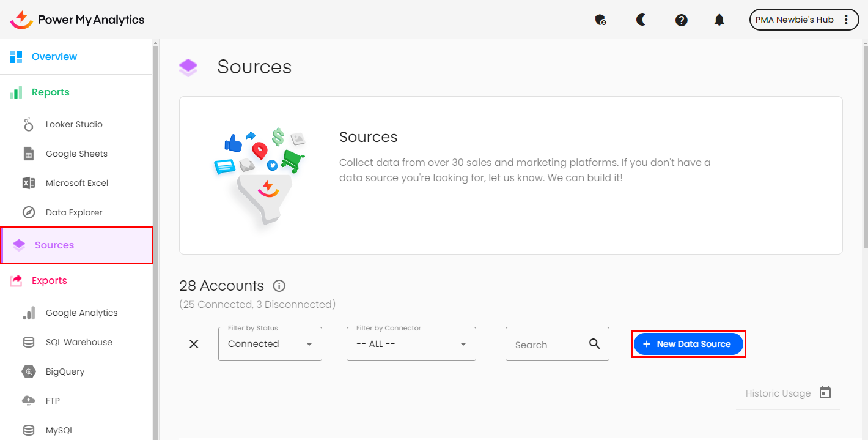Open notifications bell icon
Screen dimensions: 868x440
coord(719,20)
